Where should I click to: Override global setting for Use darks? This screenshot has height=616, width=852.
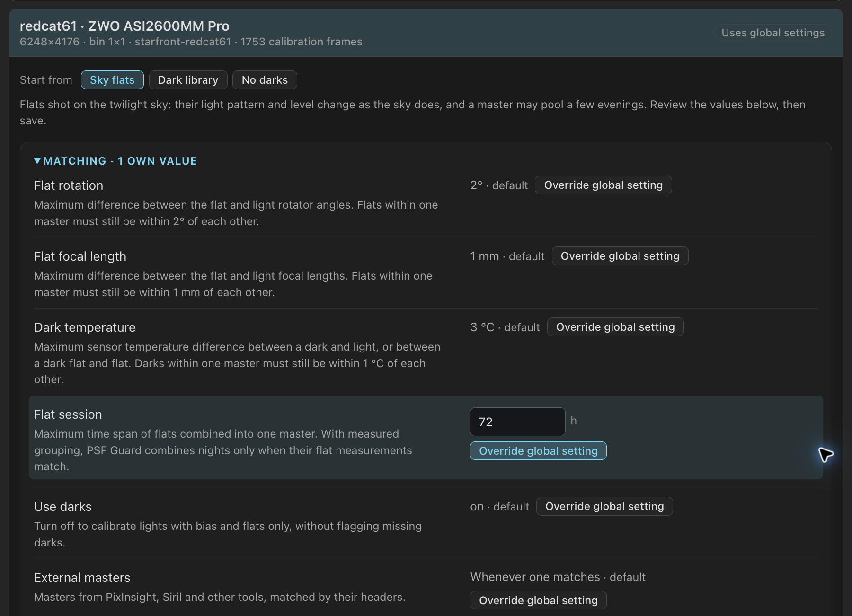click(604, 506)
